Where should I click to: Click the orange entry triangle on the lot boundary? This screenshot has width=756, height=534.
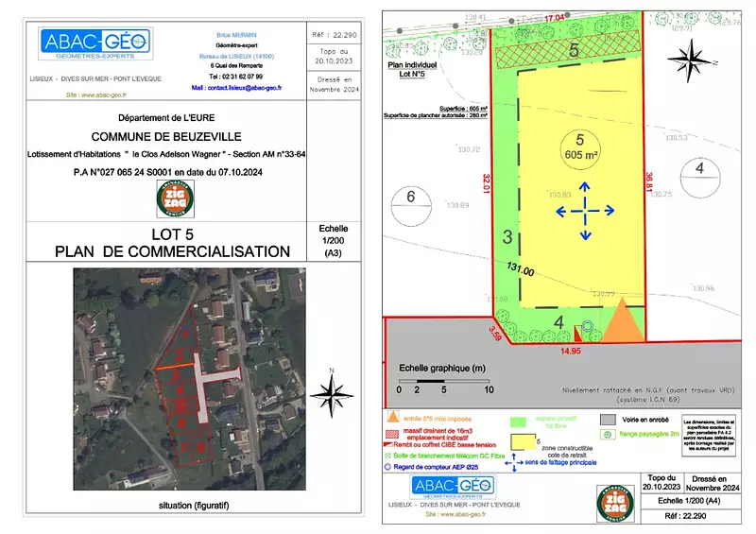pos(622,321)
